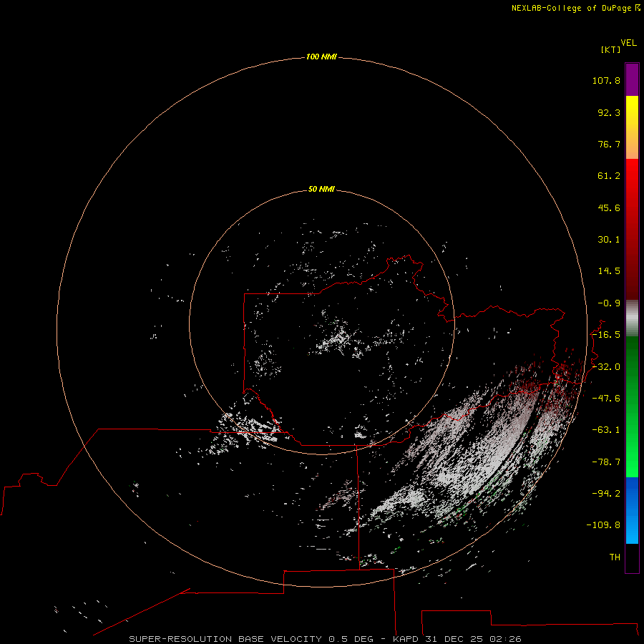Click the -47.6 legend value

[606, 399]
